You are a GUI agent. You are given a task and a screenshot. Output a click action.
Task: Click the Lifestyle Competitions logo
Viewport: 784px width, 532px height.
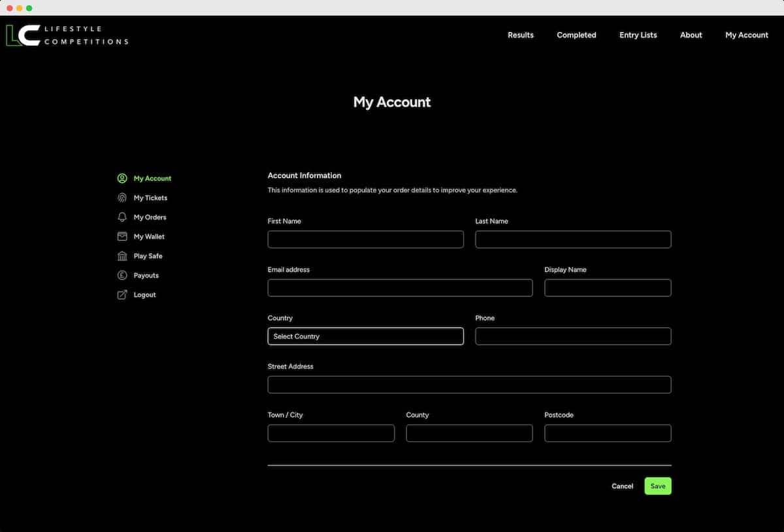67,35
